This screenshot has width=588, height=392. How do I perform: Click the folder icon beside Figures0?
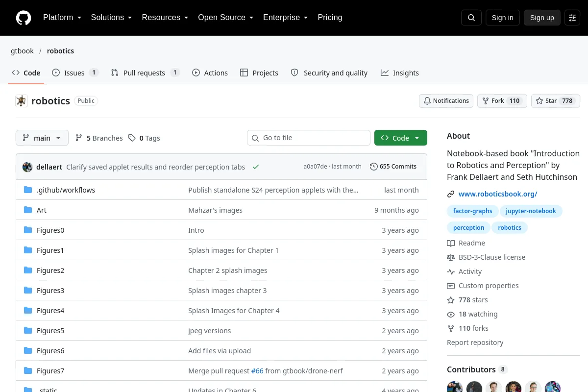coord(28,230)
